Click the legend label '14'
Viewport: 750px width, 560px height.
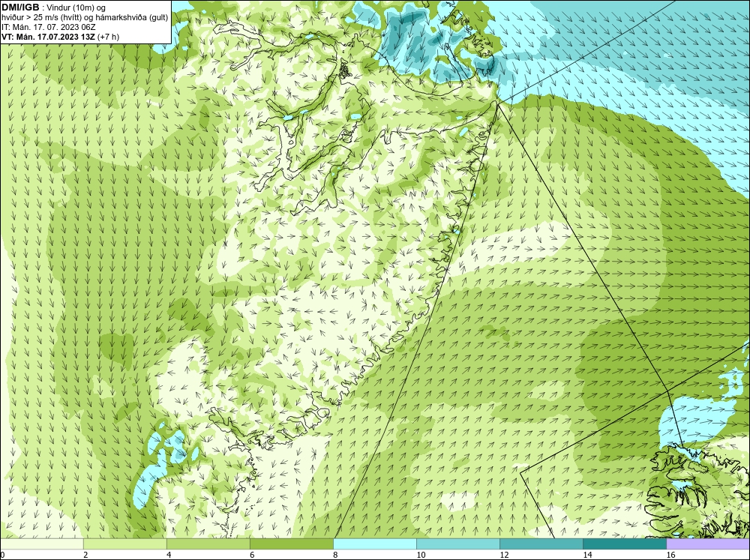click(587, 555)
